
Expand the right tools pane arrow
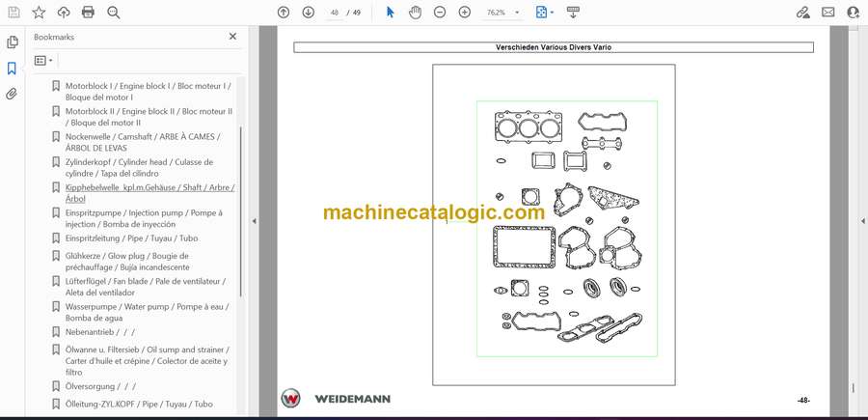[x=862, y=221]
